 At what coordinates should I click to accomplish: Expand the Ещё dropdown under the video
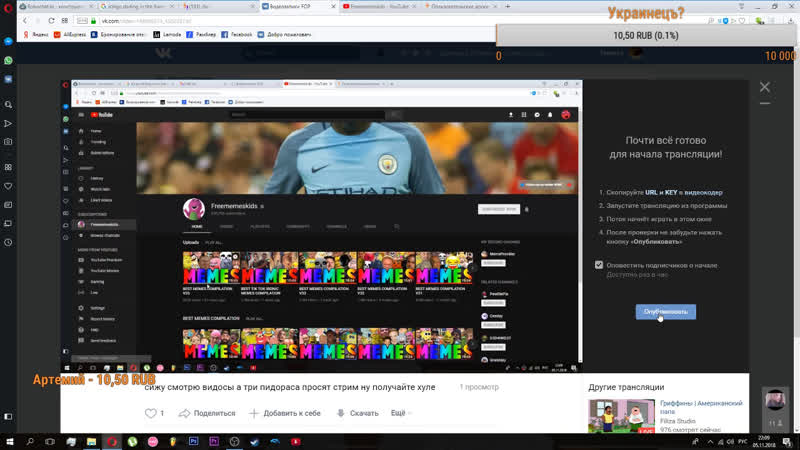(x=398, y=413)
